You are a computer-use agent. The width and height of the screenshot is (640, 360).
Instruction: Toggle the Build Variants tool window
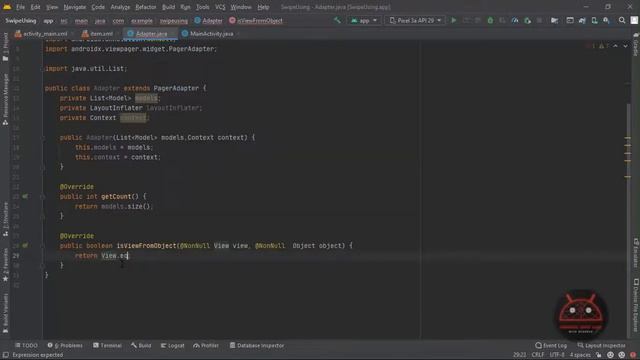(x=5, y=313)
